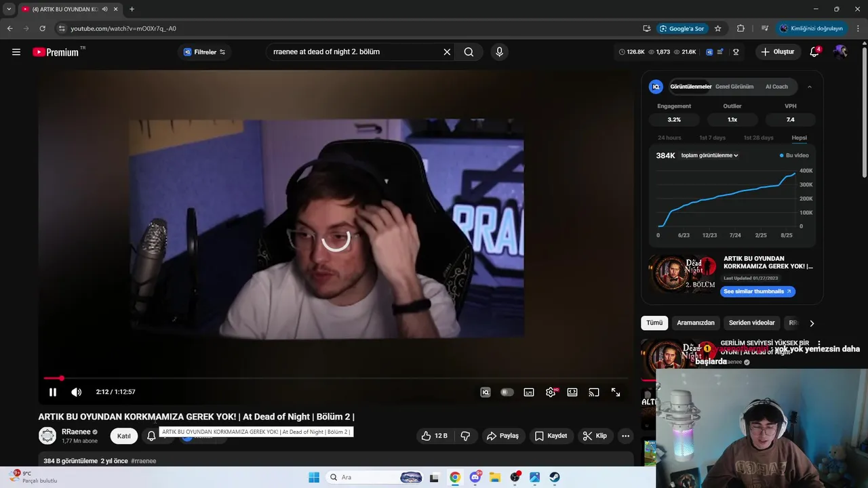Go back in browser history
The image size is (868, 488).
(x=9, y=28)
